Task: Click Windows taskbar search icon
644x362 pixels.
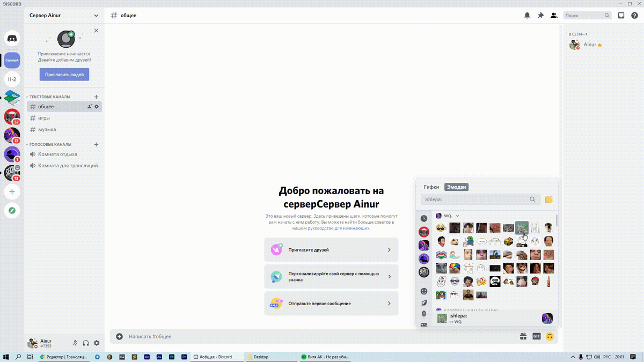Action: click(19, 357)
